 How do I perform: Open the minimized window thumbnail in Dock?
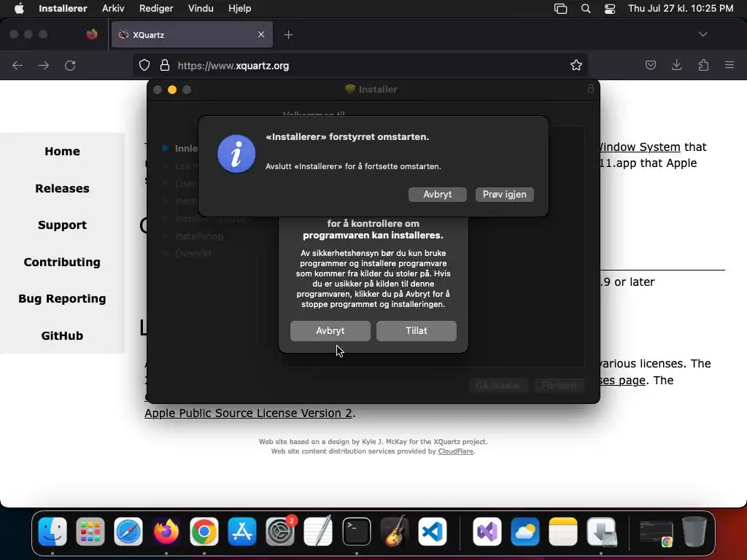pos(656,533)
